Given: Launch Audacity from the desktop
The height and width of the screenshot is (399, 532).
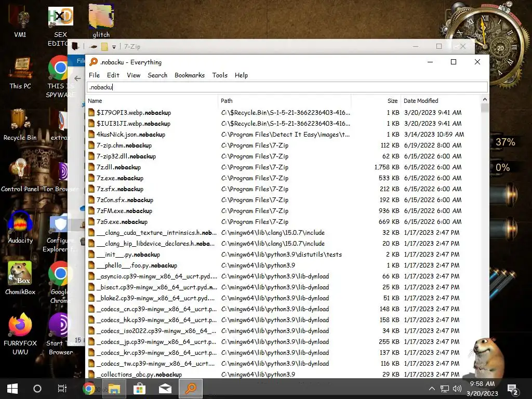Looking at the screenshot, I should click(20, 227).
